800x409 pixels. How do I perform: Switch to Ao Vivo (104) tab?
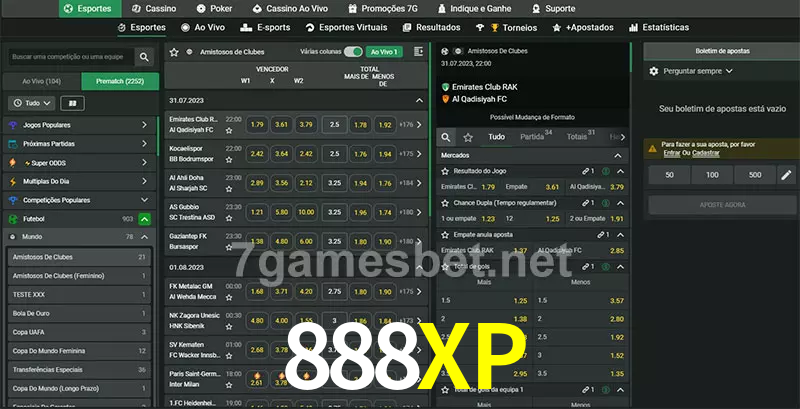(x=42, y=82)
